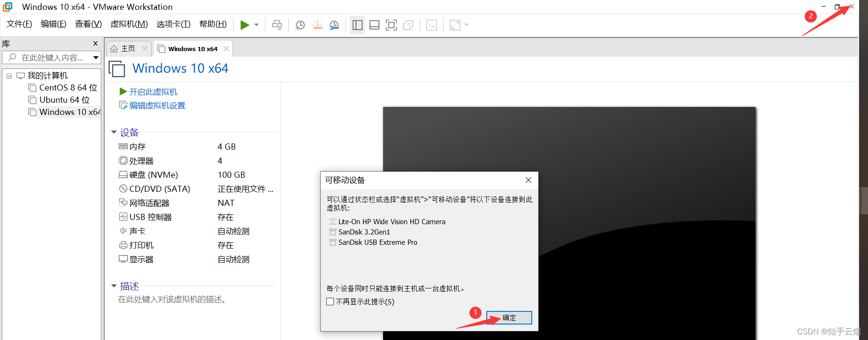The image size is (868, 340).
Task: Click Send Ctrl+Alt+Del toolbar icon
Action: (277, 25)
